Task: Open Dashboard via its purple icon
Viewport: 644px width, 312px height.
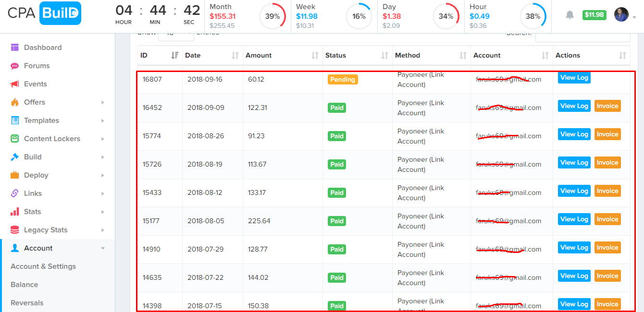Action: [x=15, y=48]
